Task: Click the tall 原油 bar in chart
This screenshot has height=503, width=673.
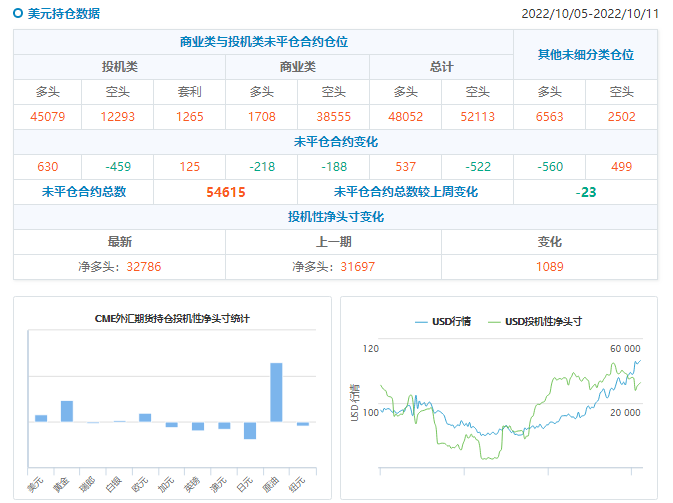Action: pyautogui.click(x=276, y=392)
